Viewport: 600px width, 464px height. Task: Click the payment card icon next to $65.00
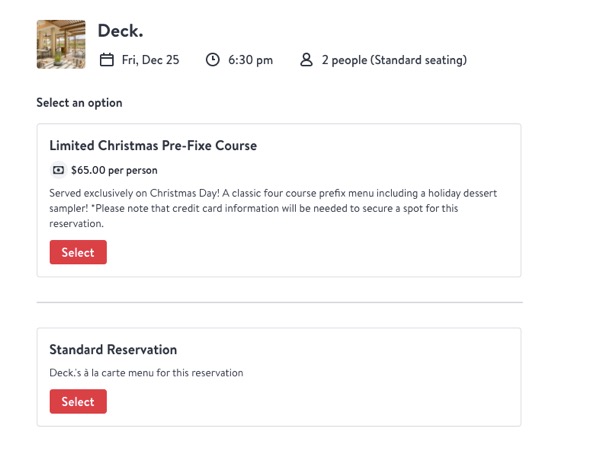click(58, 170)
